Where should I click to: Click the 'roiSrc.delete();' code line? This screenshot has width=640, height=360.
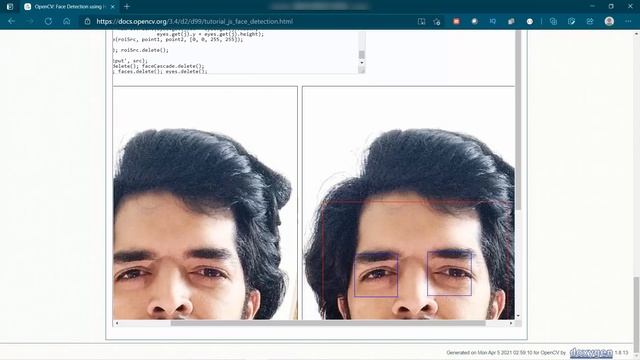point(144,50)
